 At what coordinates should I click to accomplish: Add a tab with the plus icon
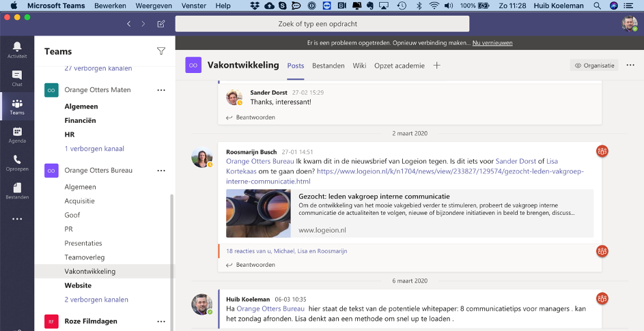(436, 66)
